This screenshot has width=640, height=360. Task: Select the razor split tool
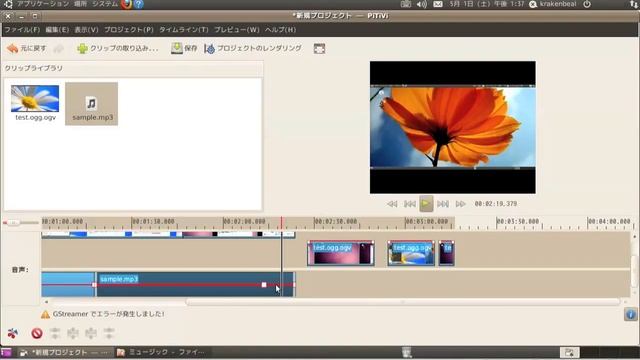13,333
